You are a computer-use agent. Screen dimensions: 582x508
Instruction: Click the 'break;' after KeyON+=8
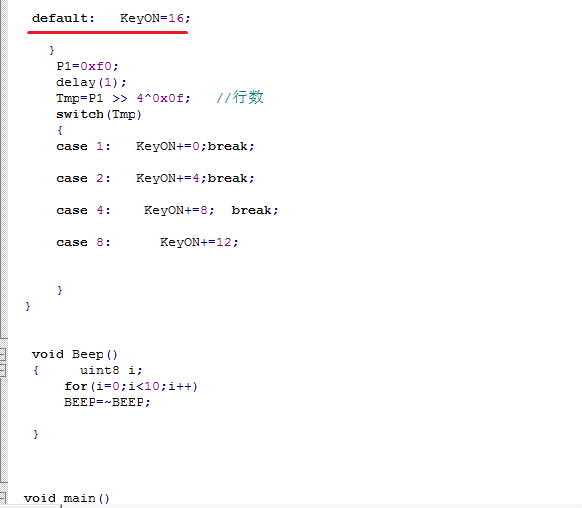point(255,210)
